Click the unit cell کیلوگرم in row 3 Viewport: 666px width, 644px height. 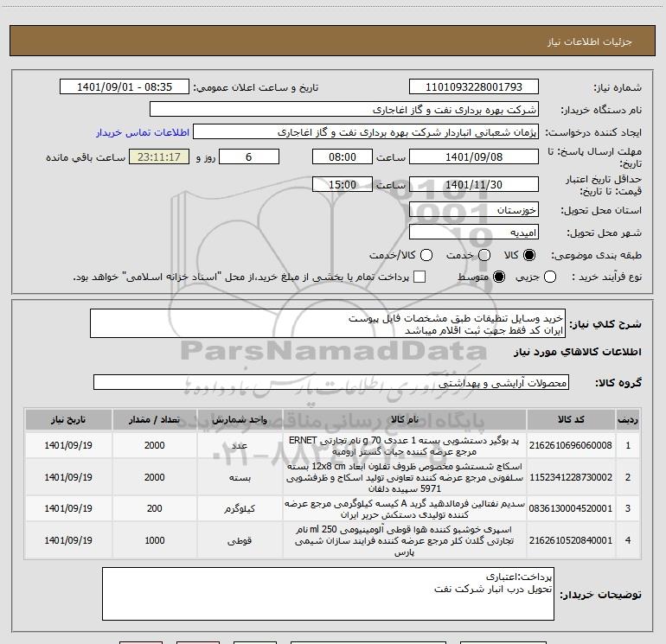pyautogui.click(x=240, y=508)
